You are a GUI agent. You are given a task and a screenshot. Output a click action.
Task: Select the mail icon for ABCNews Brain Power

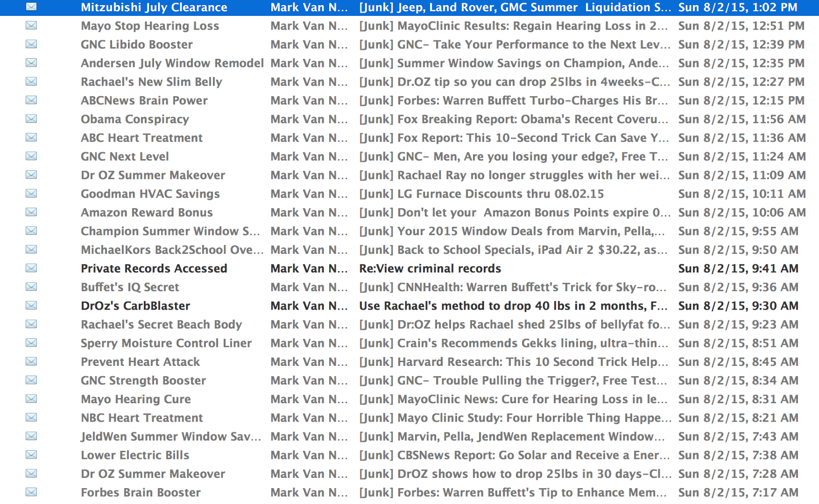[x=31, y=100]
